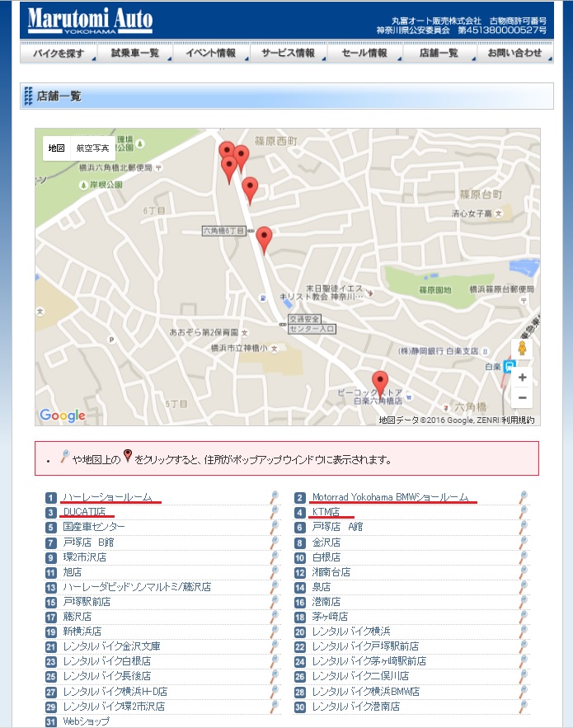Open the DUCATI店 link
The image size is (573, 728).
pyautogui.click(x=85, y=512)
